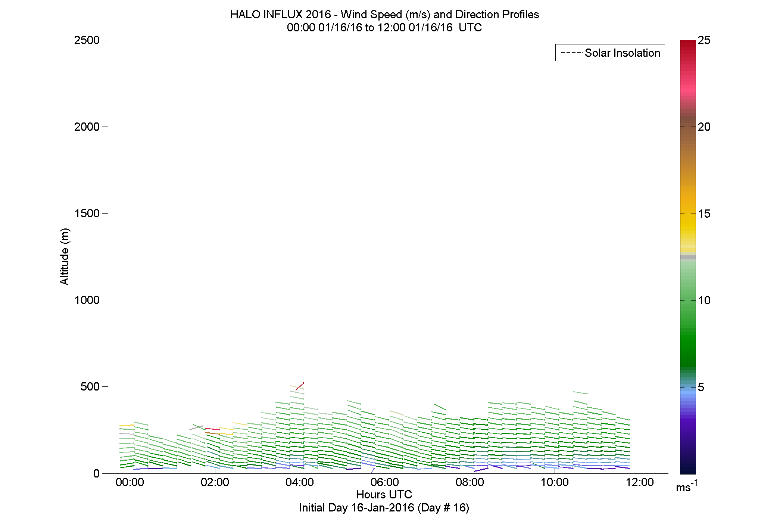The width and height of the screenshot is (783, 532).
Task: Click the 10:00 time tick label
Action: point(555,482)
